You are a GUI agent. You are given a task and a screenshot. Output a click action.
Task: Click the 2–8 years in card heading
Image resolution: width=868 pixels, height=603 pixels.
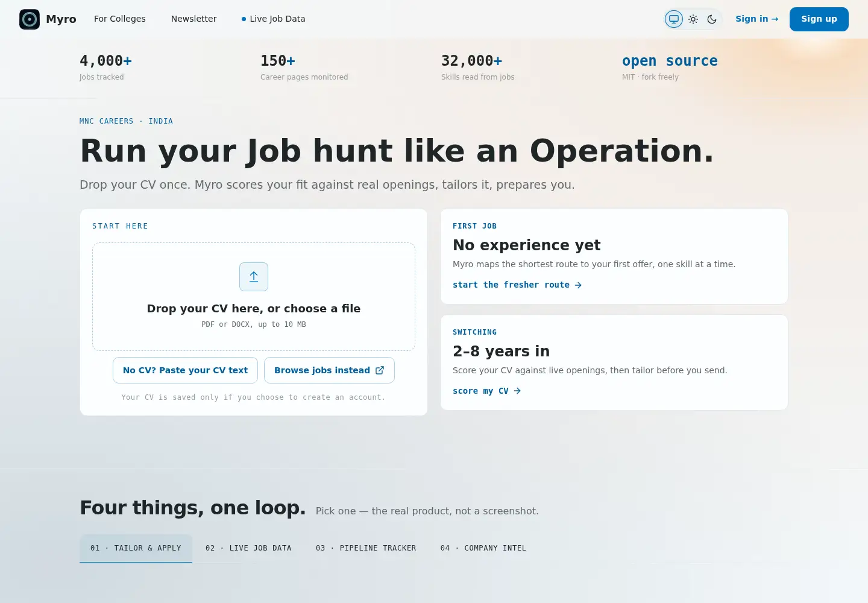tap(501, 351)
